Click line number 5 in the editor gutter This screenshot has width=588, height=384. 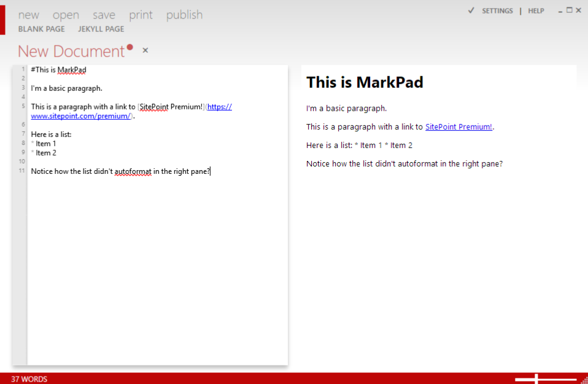[22, 106]
